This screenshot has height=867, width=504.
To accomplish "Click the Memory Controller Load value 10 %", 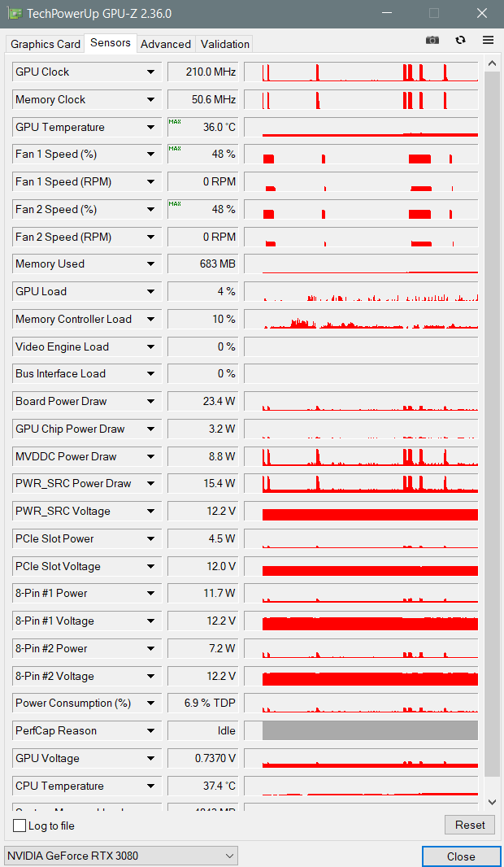I will pyautogui.click(x=202, y=319).
